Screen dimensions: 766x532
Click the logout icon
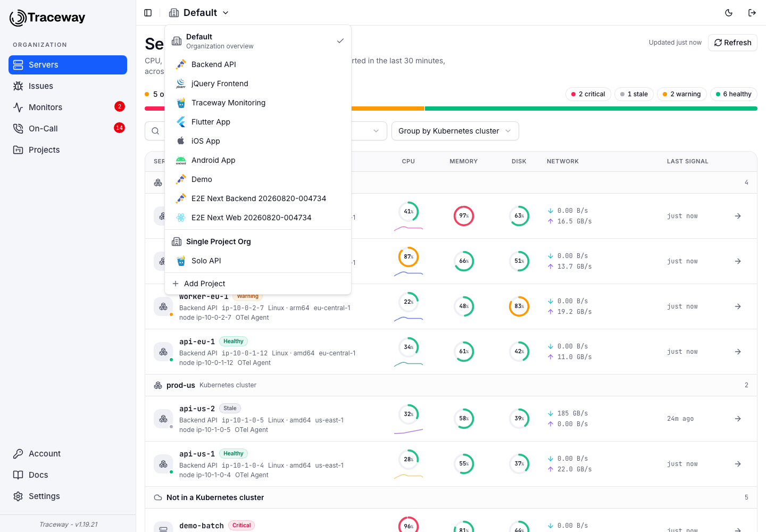pyautogui.click(x=752, y=13)
